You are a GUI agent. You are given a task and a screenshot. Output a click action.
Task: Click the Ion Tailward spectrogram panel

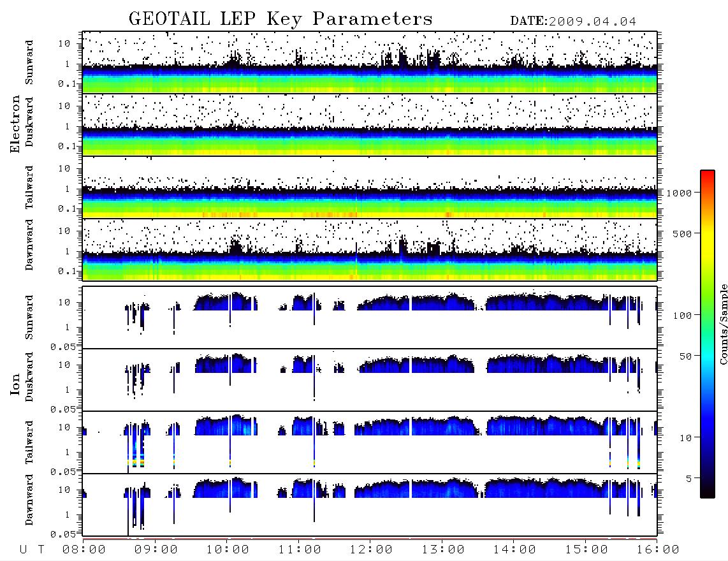tap(370, 442)
